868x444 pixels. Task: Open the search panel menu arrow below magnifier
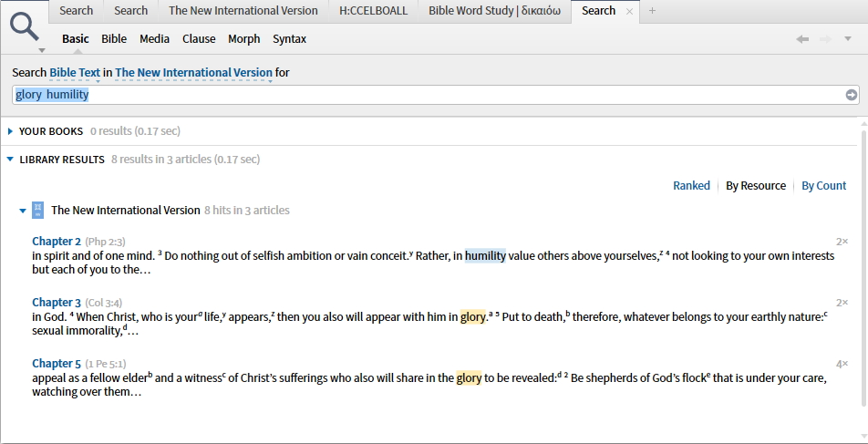[42, 50]
